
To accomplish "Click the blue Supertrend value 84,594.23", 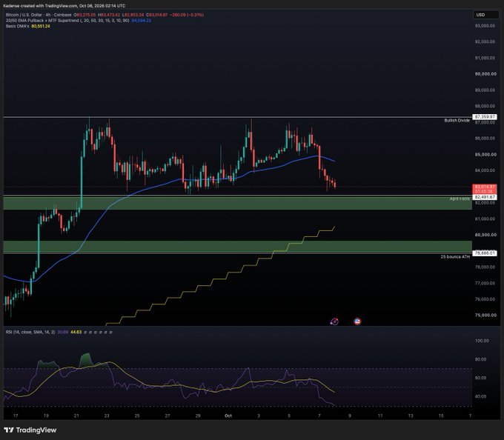I will [142, 21].
